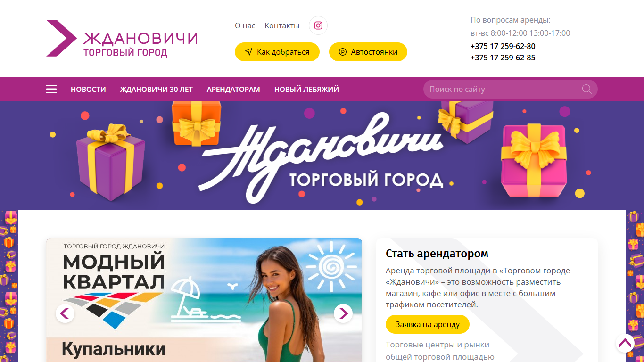
Task: Open the Новый Лебяжий menu item
Action: click(306, 89)
